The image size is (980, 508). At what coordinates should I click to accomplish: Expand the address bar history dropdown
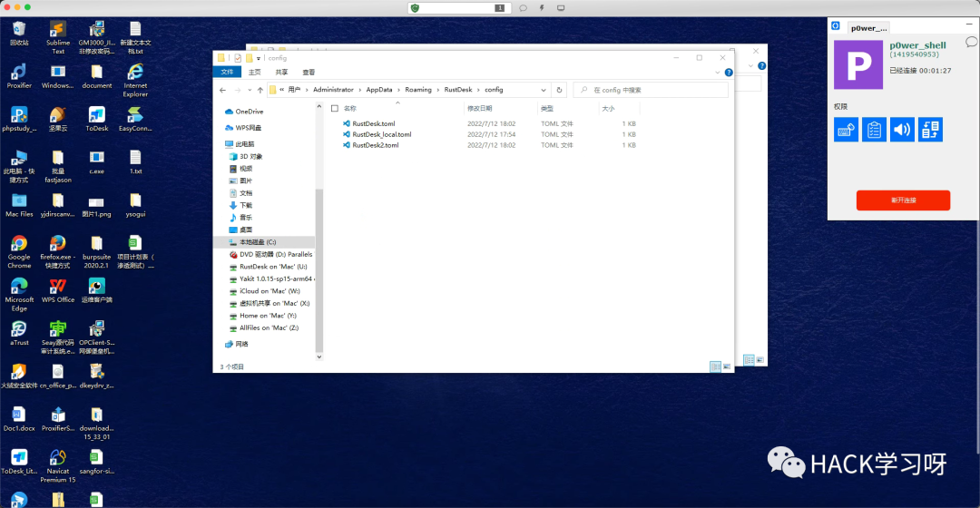tap(544, 90)
